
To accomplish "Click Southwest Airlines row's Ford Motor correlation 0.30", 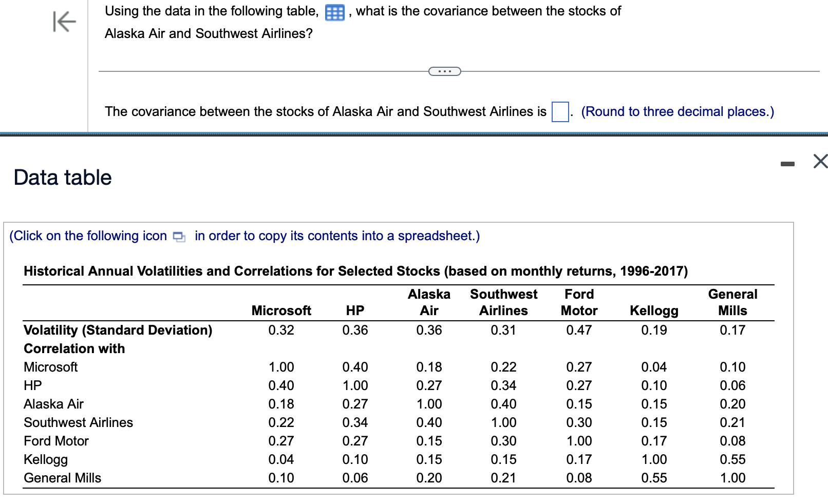I will [x=579, y=422].
